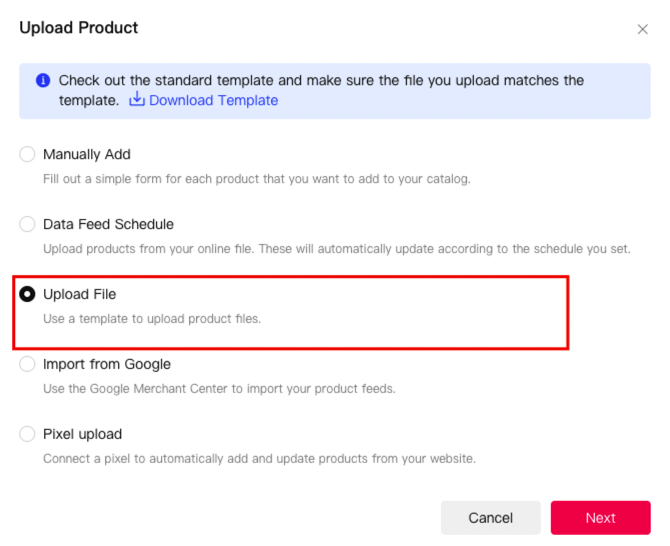Viewport: 670px width, 546px height.
Task: Select the Manually Add radio button
Action: click(x=27, y=154)
